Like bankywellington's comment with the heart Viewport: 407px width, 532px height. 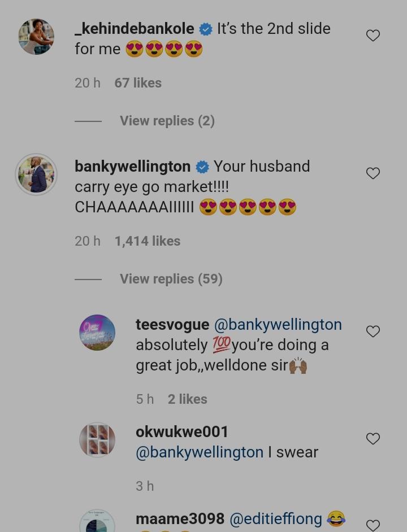373,173
